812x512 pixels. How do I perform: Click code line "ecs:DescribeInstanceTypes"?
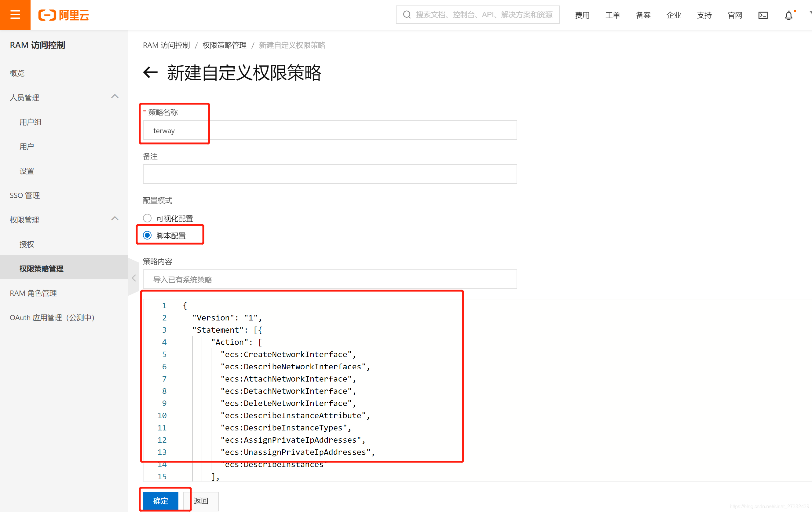pos(286,428)
